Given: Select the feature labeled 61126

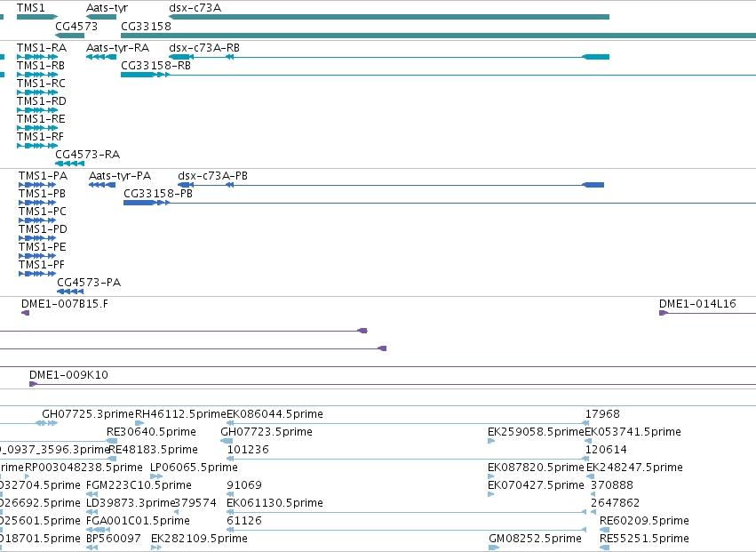Looking at the screenshot, I should tap(407, 530).
